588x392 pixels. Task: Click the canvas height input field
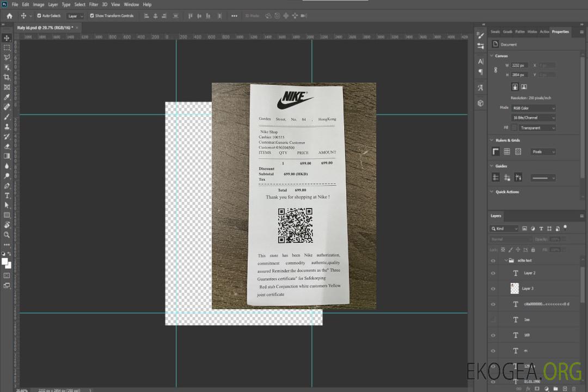coord(519,75)
